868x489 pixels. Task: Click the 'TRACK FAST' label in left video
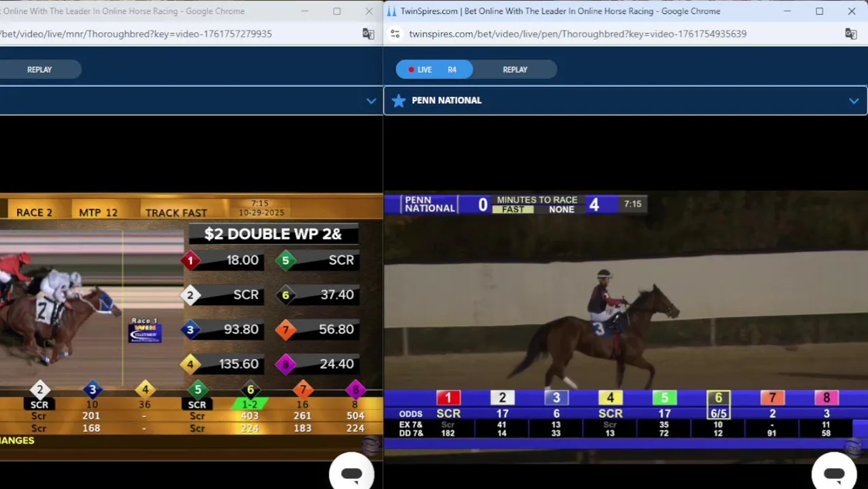click(176, 213)
